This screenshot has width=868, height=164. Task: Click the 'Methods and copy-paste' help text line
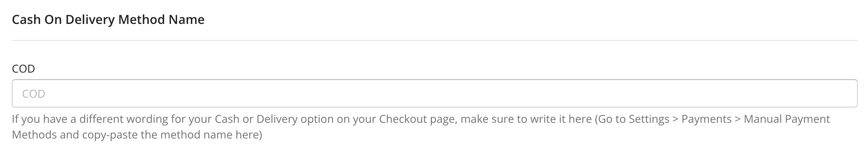(x=137, y=135)
